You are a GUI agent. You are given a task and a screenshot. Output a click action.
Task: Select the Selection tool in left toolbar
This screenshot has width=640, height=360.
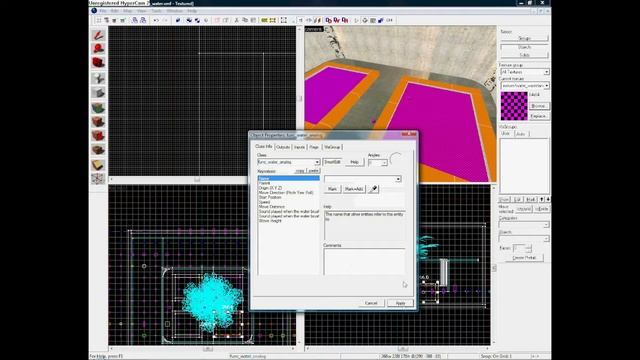[98, 35]
